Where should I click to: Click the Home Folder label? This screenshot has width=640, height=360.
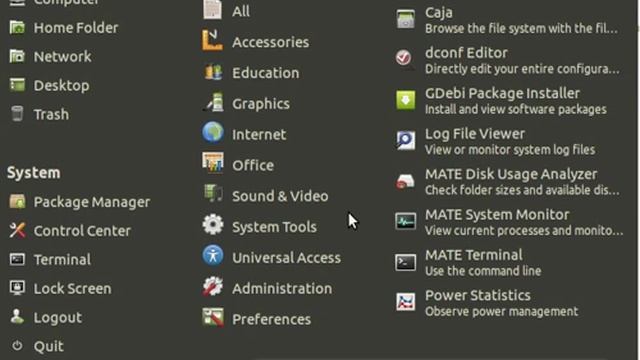[76, 28]
